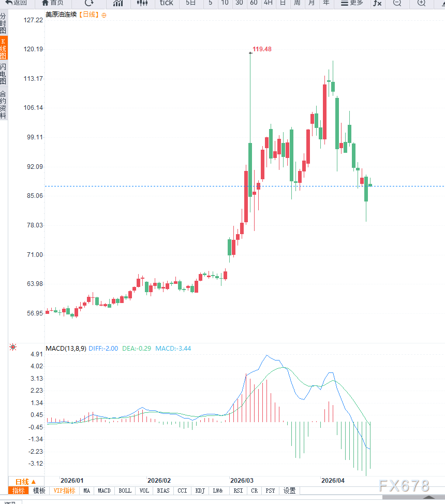Expand the gray triangle at bottom right
The height and width of the screenshot is (504, 445).
click(429, 497)
